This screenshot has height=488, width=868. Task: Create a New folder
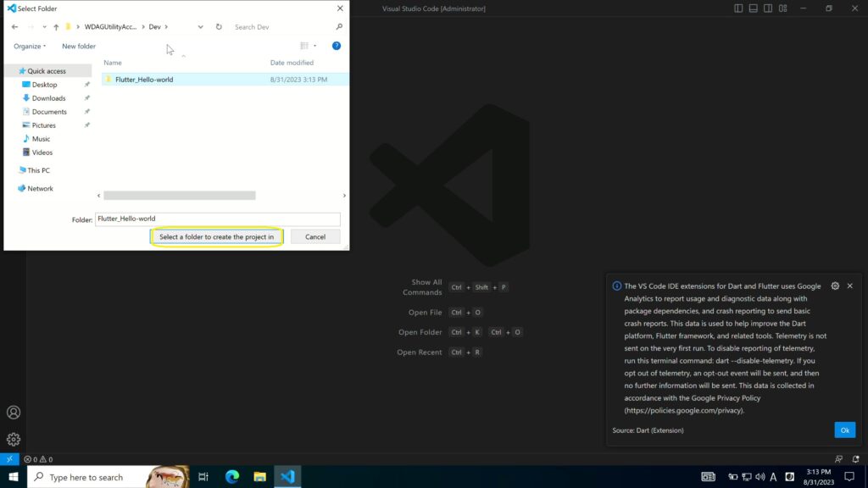pos(79,46)
